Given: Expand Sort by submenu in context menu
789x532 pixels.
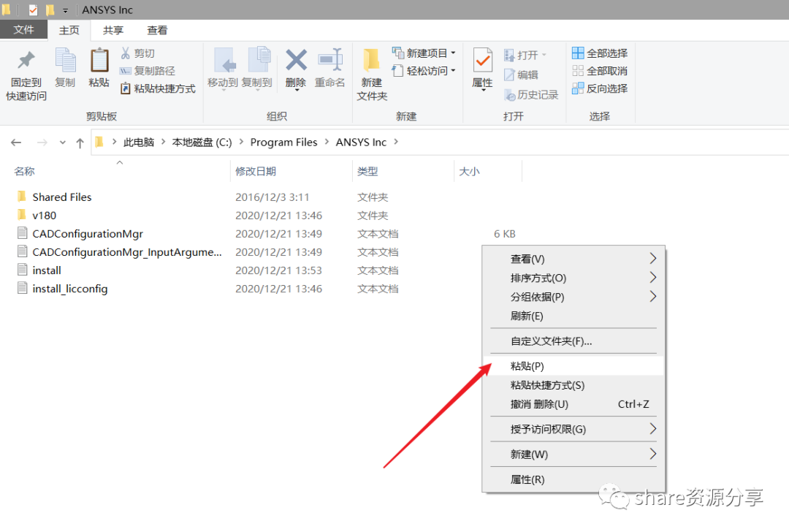Looking at the screenshot, I should (x=652, y=277).
